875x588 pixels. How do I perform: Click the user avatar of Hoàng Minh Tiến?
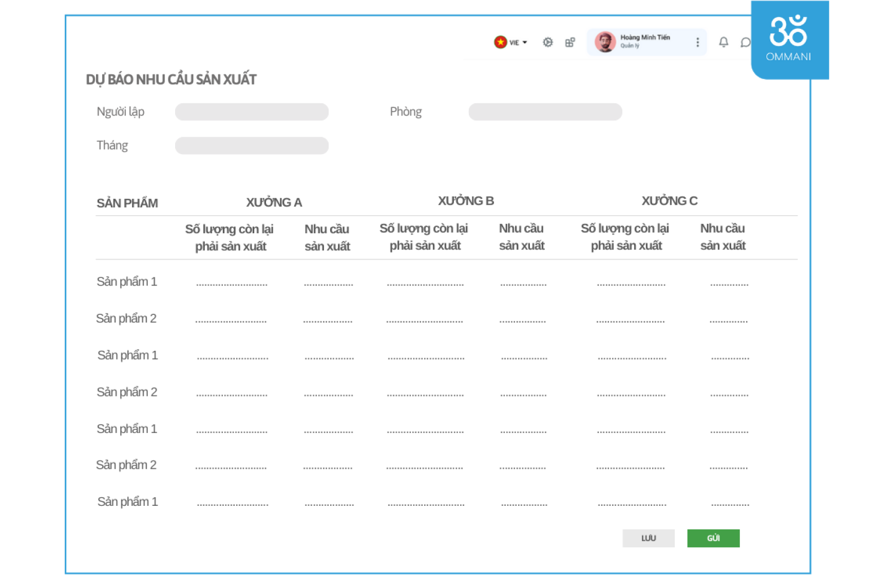(605, 42)
